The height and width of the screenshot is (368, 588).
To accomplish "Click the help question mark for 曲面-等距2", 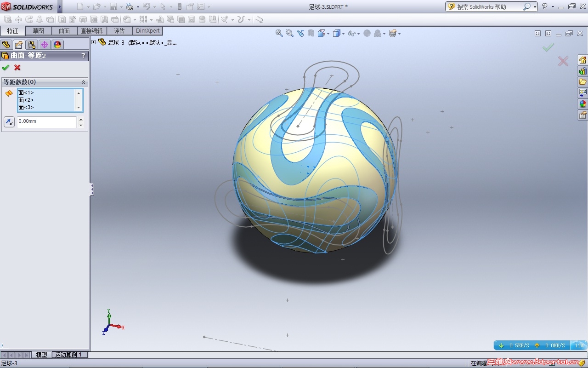I will [83, 55].
